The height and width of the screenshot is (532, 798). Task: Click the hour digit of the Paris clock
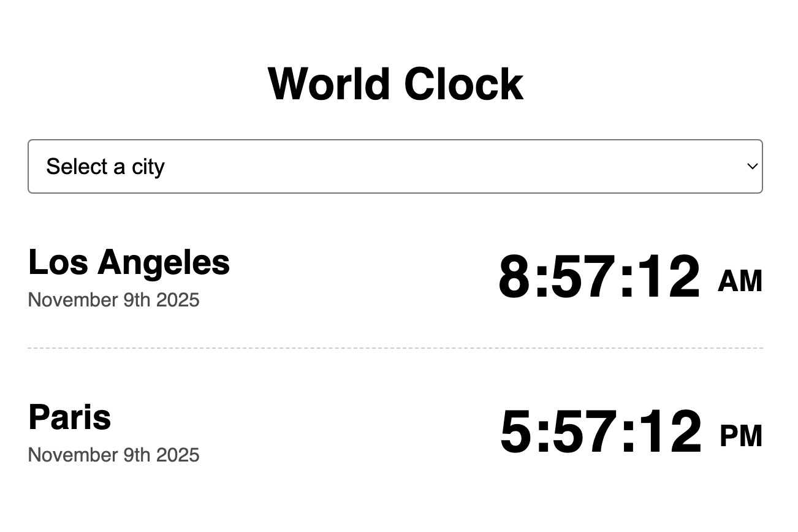tap(517, 433)
